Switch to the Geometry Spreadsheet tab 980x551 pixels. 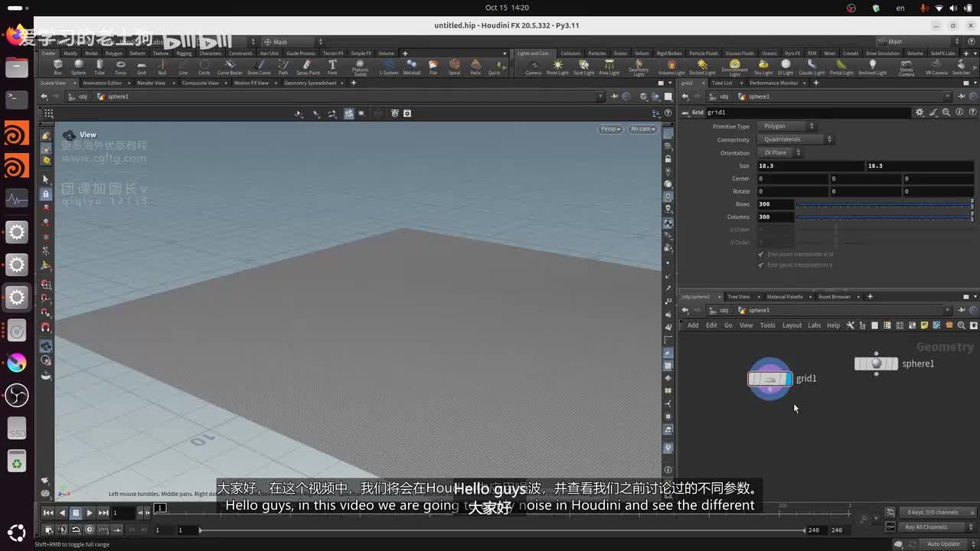310,83
